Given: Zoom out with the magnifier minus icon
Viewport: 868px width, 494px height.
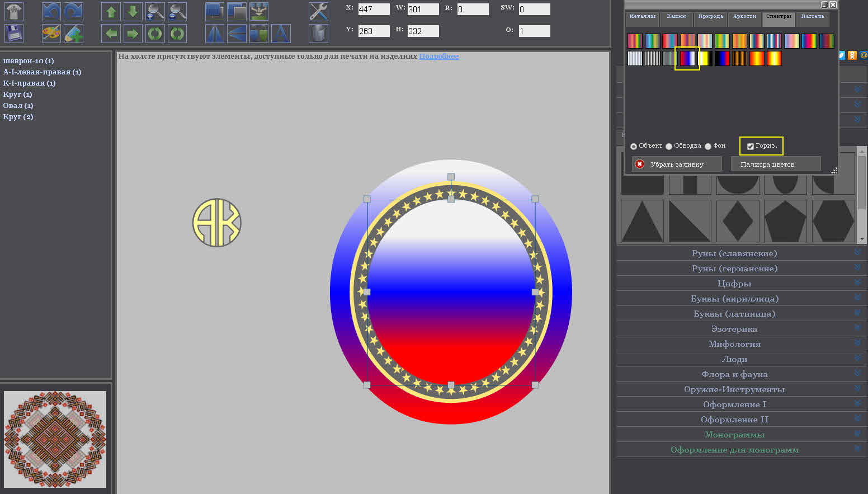Looking at the screenshot, I should point(177,11).
